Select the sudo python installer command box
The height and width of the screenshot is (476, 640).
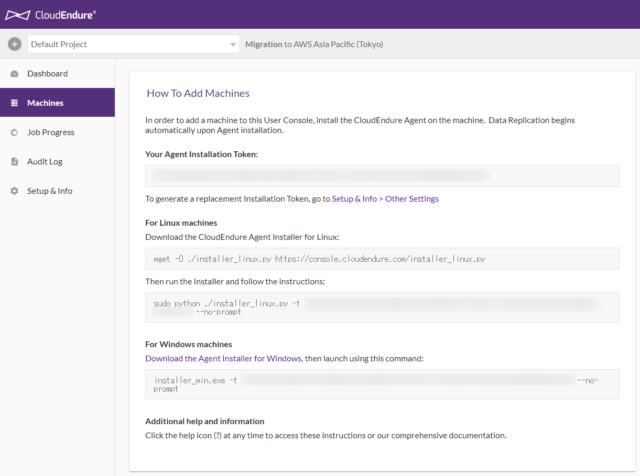coord(382,307)
